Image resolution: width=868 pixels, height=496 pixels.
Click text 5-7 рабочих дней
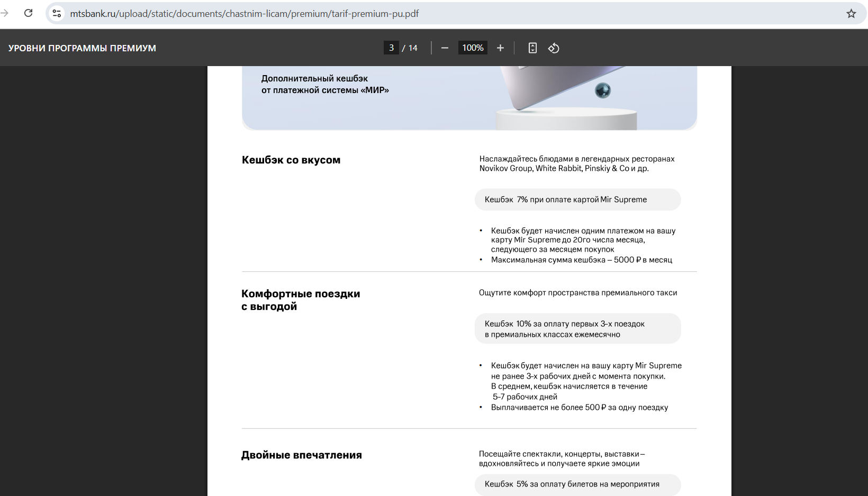pos(525,397)
